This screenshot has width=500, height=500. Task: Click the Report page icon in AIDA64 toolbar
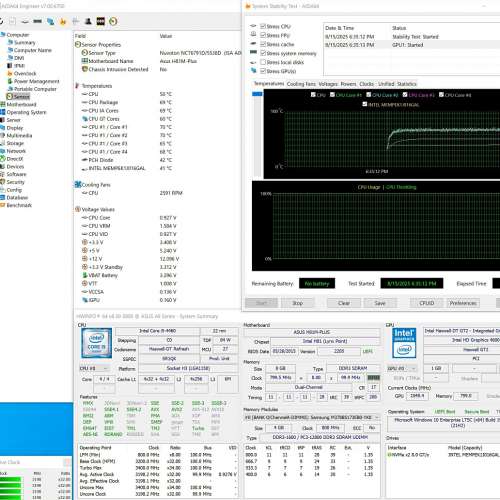pyautogui.click(x=12, y=22)
